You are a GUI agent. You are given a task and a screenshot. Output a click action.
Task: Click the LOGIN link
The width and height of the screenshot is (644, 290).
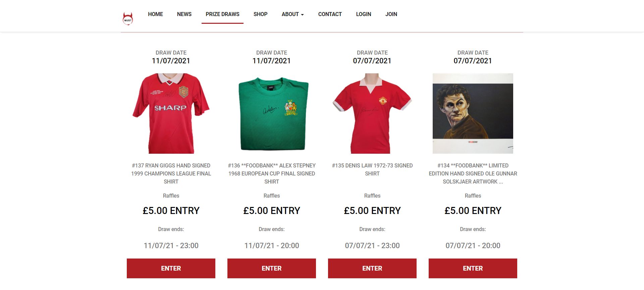click(x=364, y=14)
